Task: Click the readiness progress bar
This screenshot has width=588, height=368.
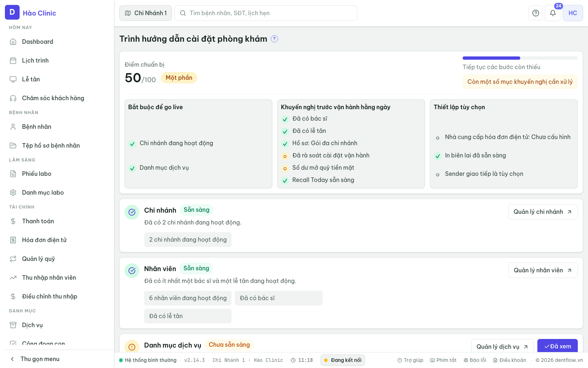Action: pyautogui.click(x=520, y=58)
